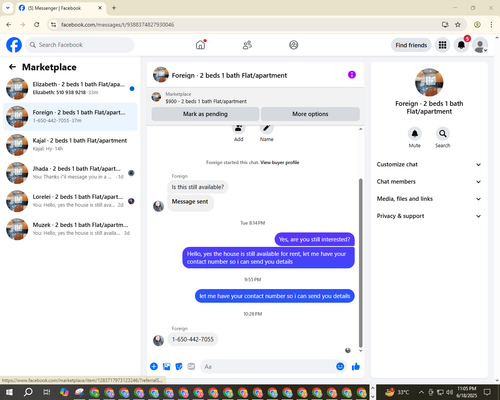Screen dimensions: 500x400
Task: Click the chat scrollbar thumb
Action: click(x=360, y=263)
